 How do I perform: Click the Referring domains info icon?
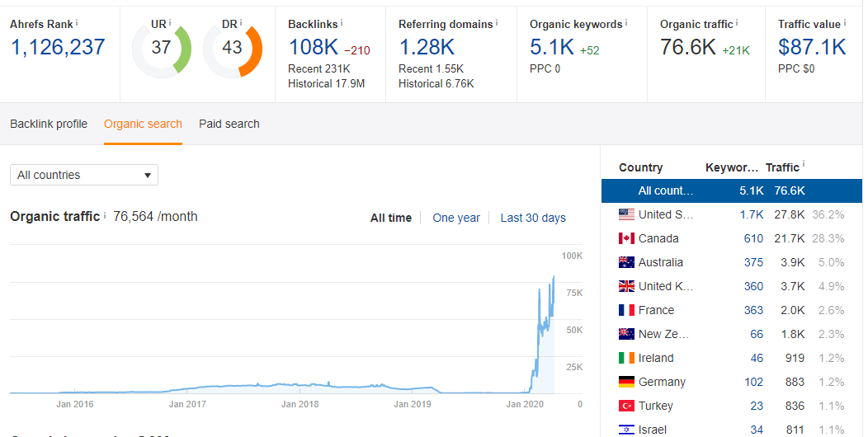tap(498, 22)
